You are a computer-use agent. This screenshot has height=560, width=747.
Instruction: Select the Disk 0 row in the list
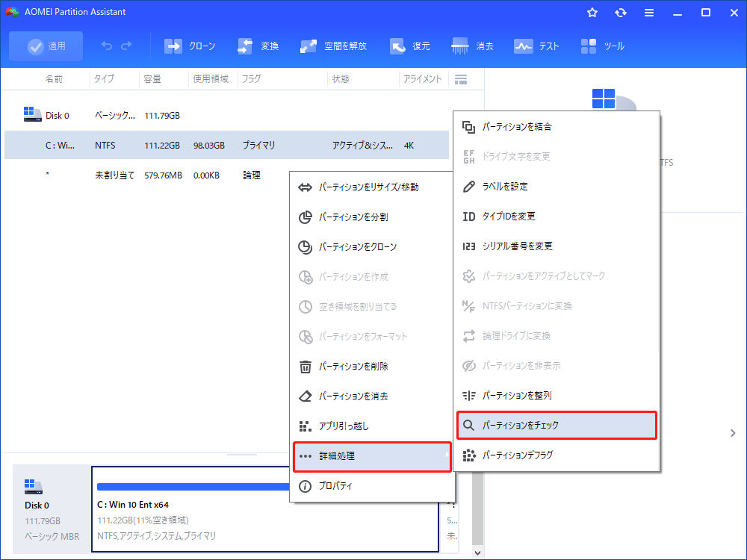[227, 115]
